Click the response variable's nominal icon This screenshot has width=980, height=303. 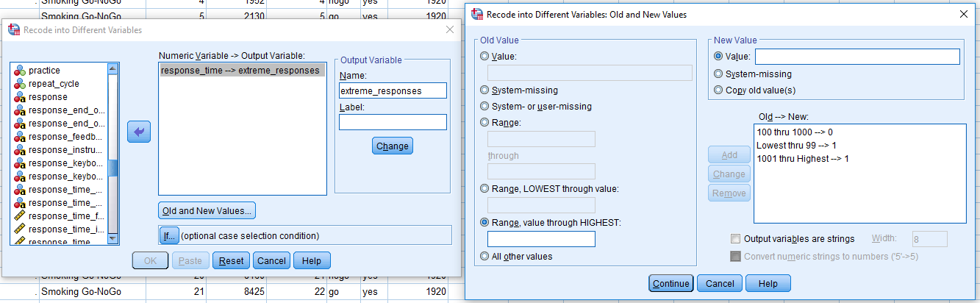click(20, 97)
